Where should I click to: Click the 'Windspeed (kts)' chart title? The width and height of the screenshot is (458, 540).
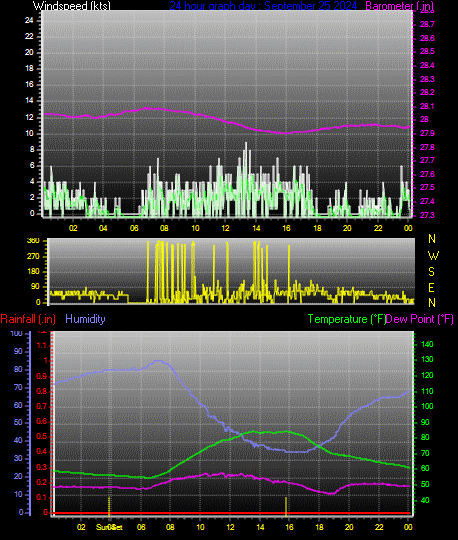72,6
